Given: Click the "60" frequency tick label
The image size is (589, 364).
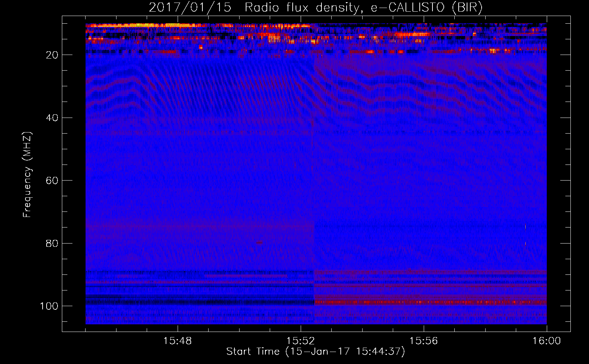Looking at the screenshot, I should click(52, 181).
